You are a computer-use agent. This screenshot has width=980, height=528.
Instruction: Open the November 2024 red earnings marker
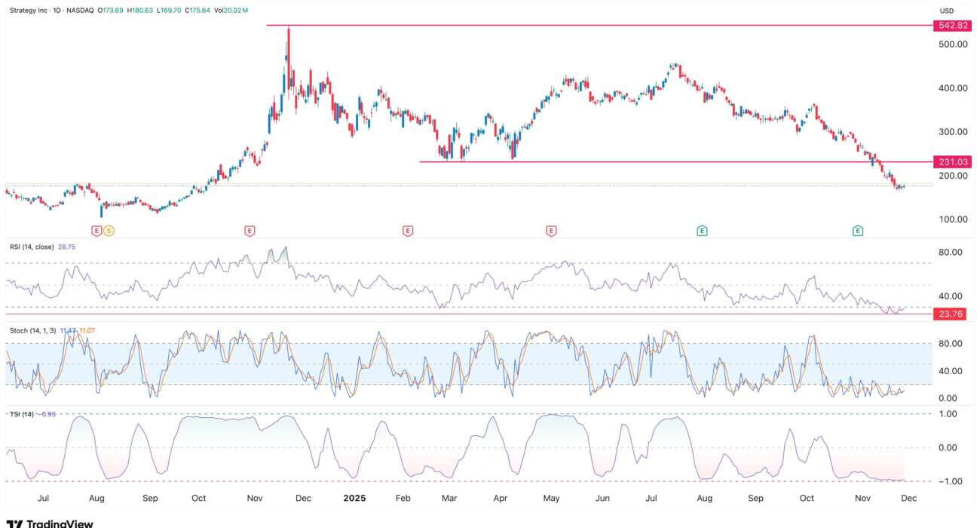(x=250, y=230)
